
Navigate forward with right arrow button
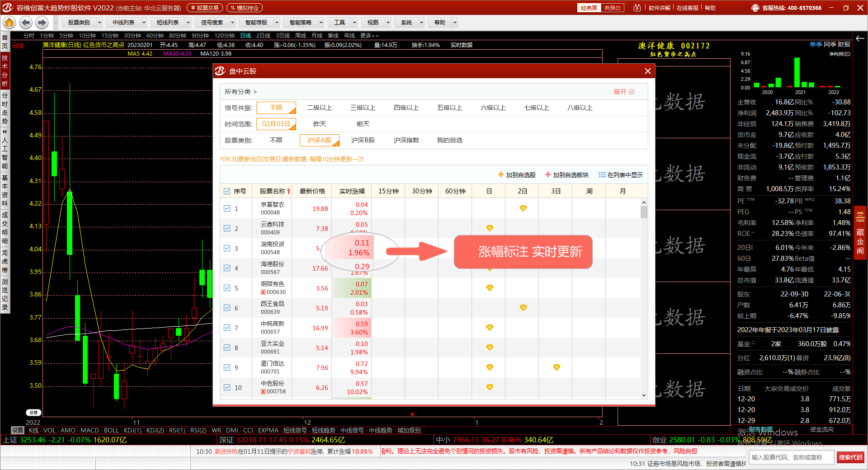(x=42, y=22)
